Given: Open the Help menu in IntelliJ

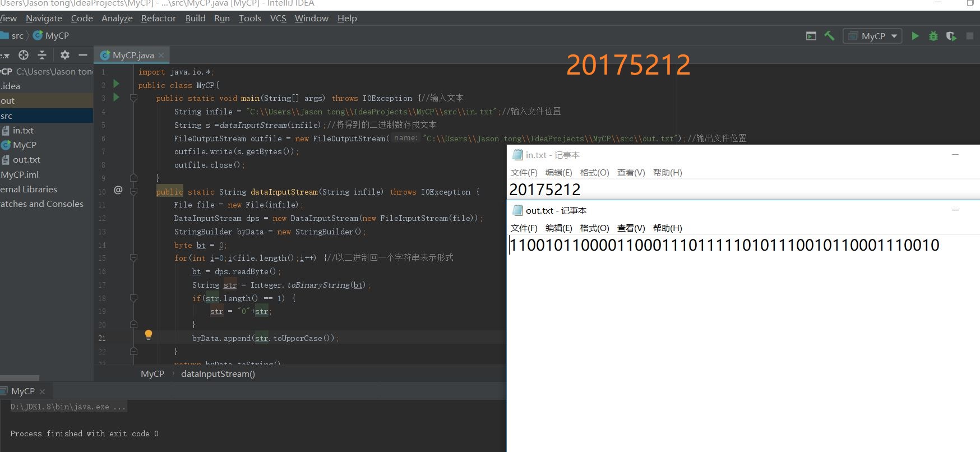Looking at the screenshot, I should click(347, 19).
